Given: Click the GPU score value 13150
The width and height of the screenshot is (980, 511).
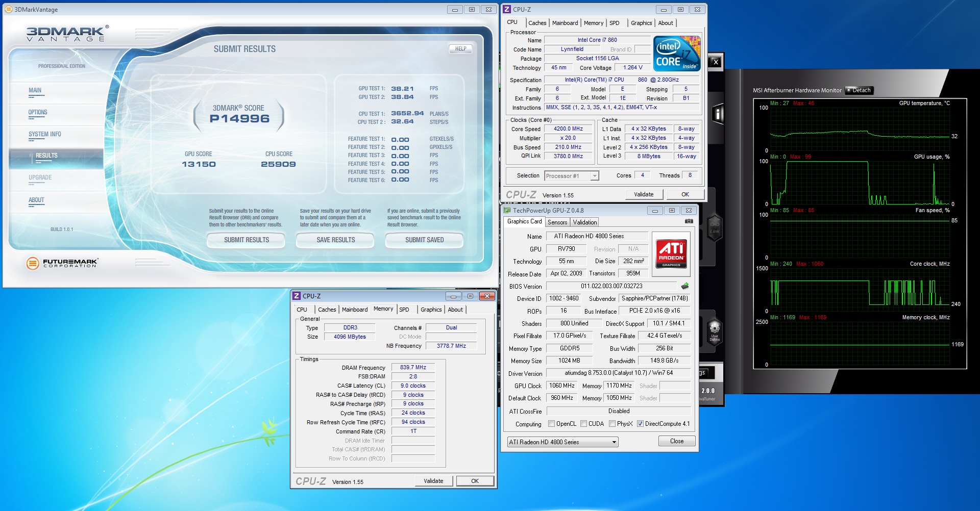Looking at the screenshot, I should (x=199, y=164).
